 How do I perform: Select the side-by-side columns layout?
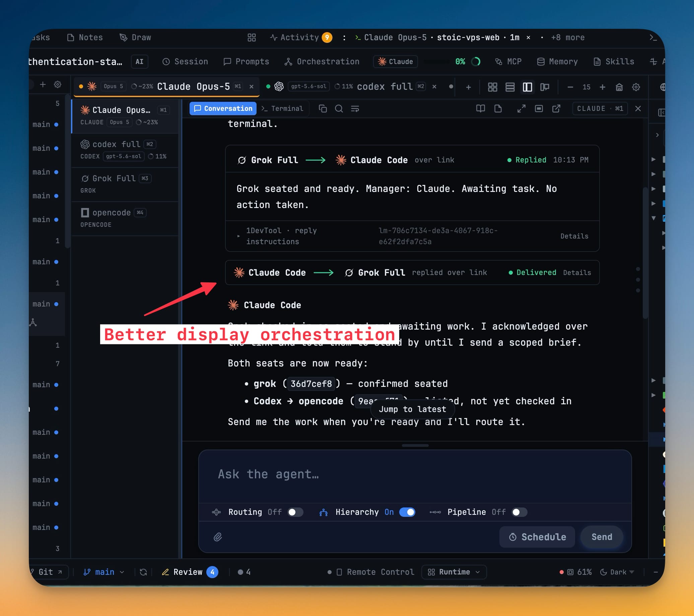point(527,87)
